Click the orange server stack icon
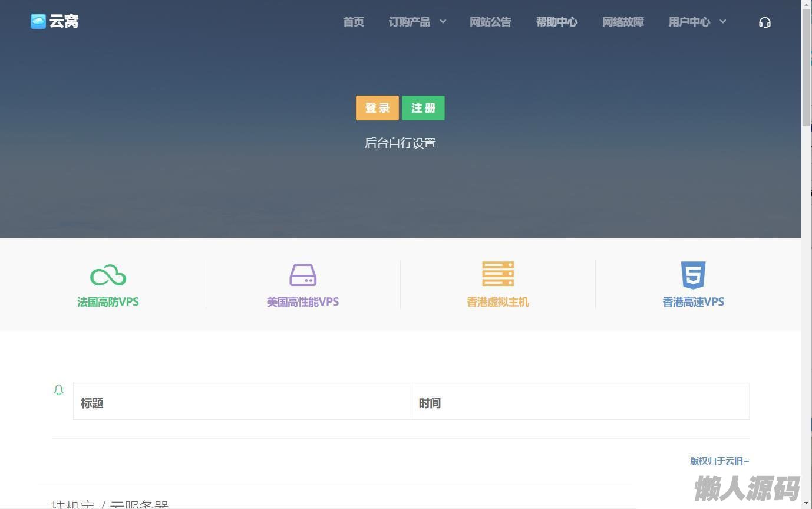 pyautogui.click(x=498, y=274)
